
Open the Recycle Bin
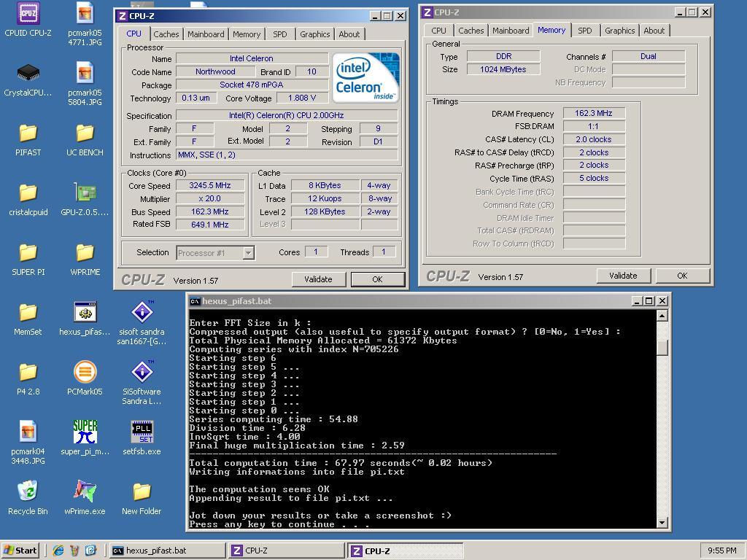coord(28,497)
